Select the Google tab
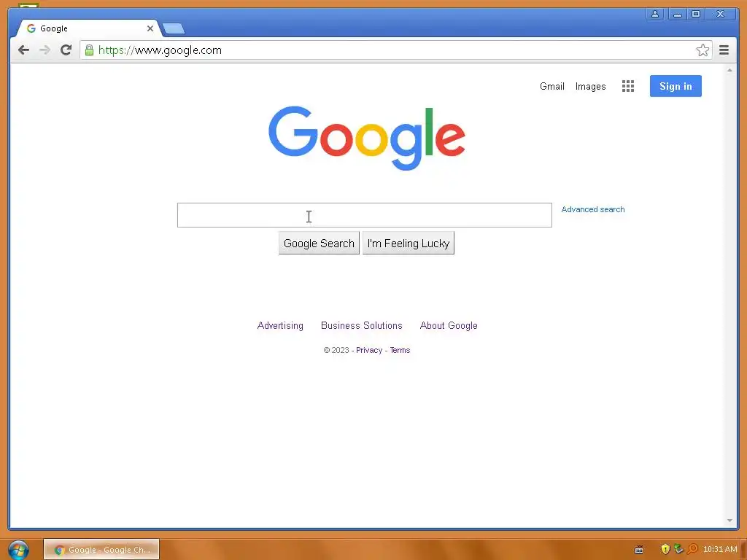Screen dimensions: 747x560 click(x=88, y=28)
